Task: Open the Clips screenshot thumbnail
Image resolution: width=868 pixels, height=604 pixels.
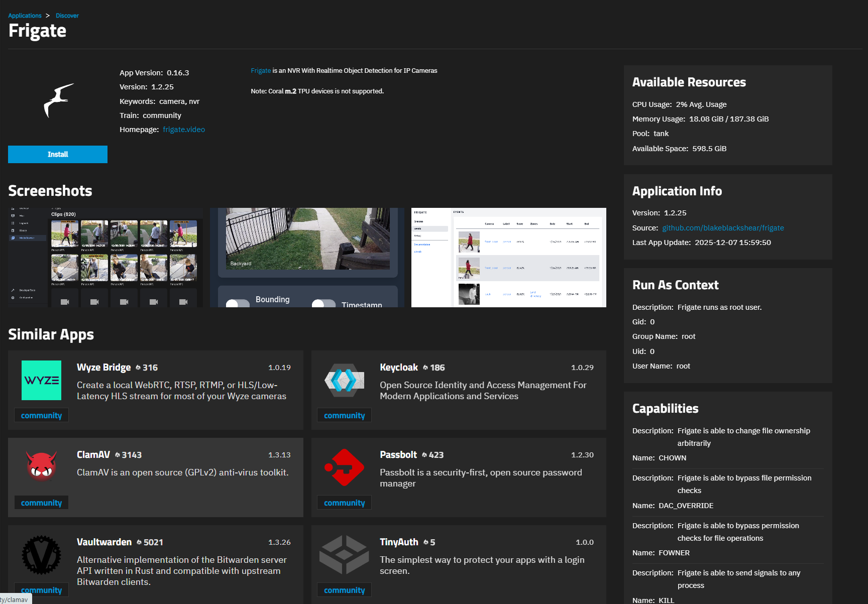Action: (x=105, y=257)
